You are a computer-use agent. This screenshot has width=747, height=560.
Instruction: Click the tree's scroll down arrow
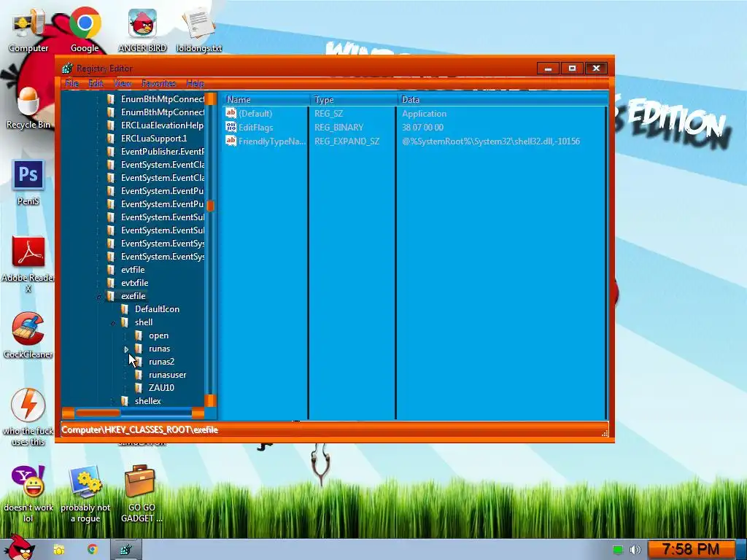(211, 400)
